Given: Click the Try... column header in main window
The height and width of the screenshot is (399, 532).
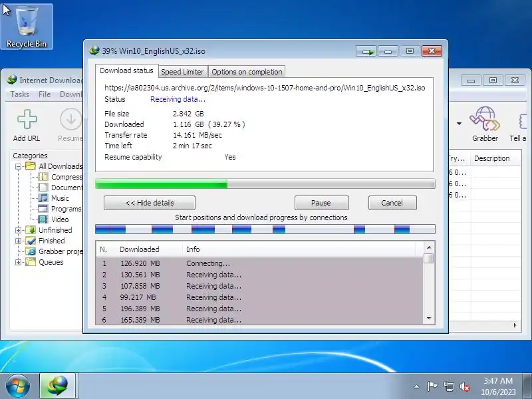Looking at the screenshot, I should pyautogui.click(x=460, y=158).
